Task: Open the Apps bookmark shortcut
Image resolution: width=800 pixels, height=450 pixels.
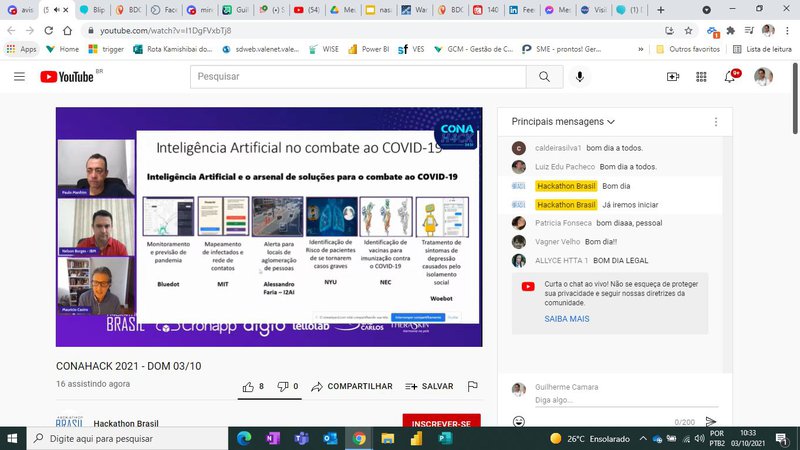Action: pos(21,49)
